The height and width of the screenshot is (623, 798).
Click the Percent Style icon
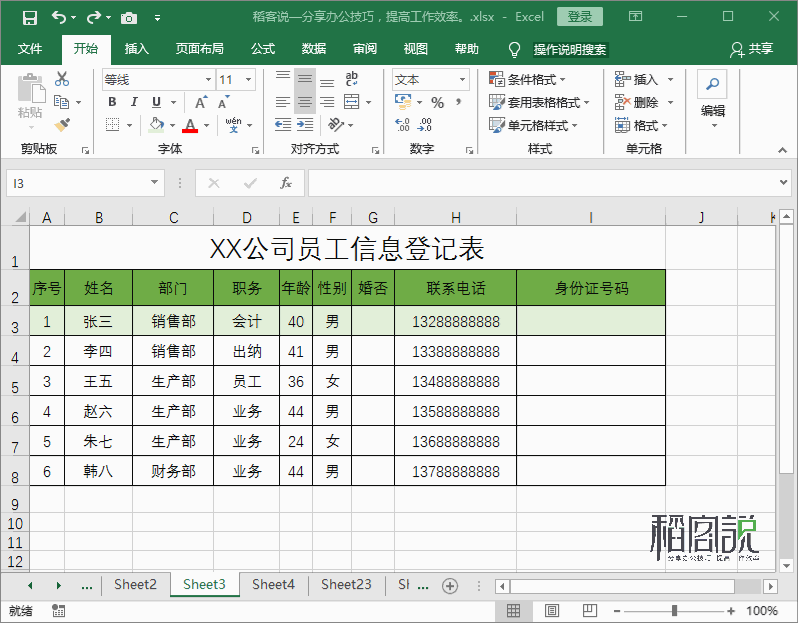pyautogui.click(x=437, y=102)
